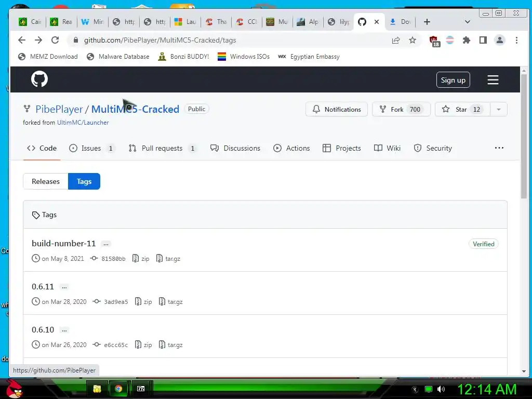This screenshot has width=532, height=399.
Task: Open the Chrome profile avatar
Action: [x=499, y=41]
